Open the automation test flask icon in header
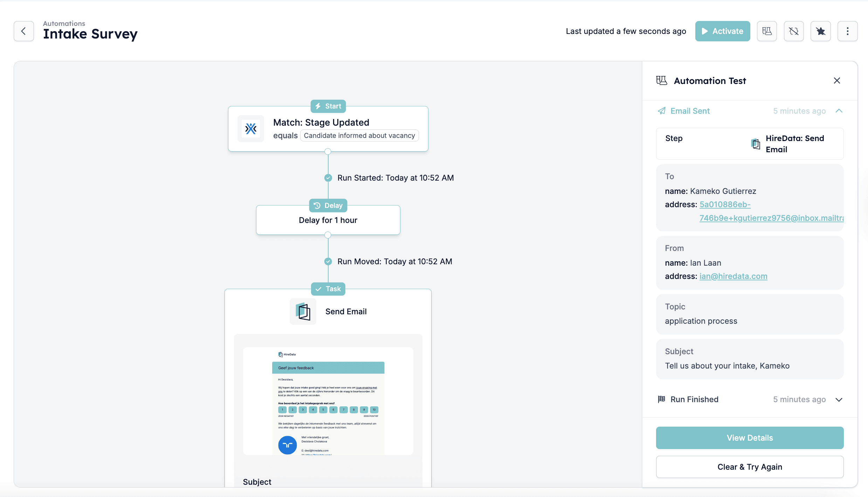Image resolution: width=868 pixels, height=497 pixels. [767, 31]
